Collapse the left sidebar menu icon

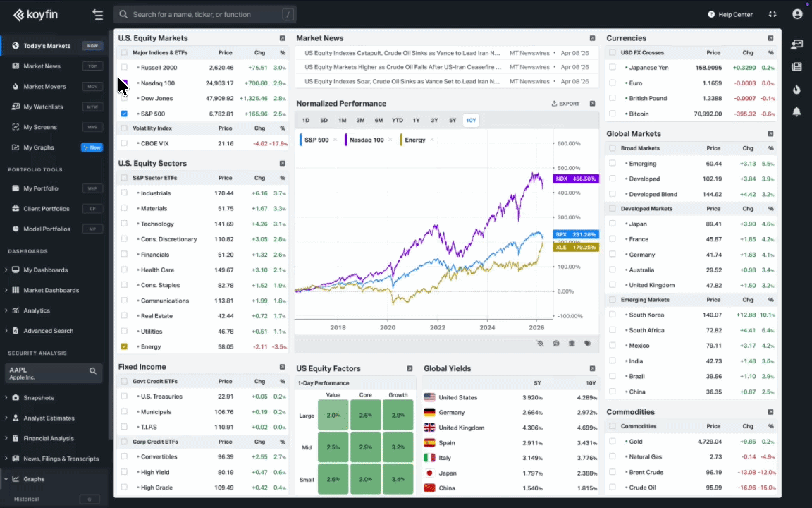[97, 14]
